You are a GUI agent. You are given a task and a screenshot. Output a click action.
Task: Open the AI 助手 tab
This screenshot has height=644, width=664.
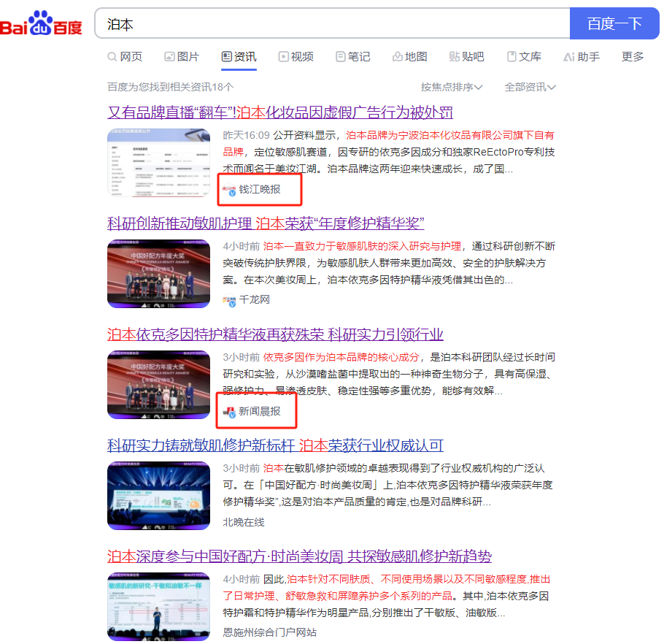click(x=582, y=56)
